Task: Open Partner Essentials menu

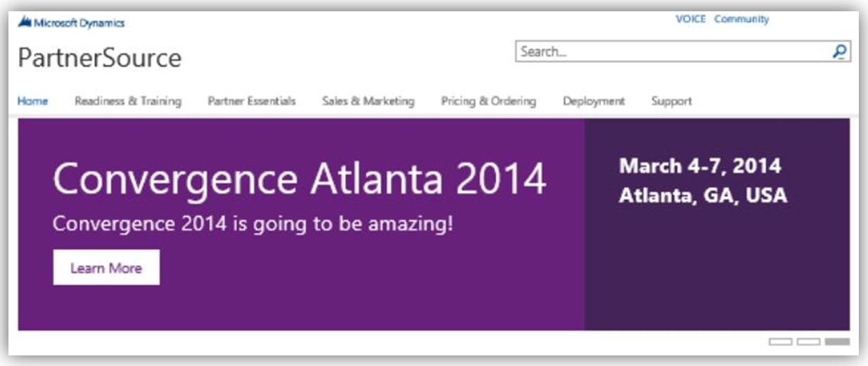Action: click(252, 101)
